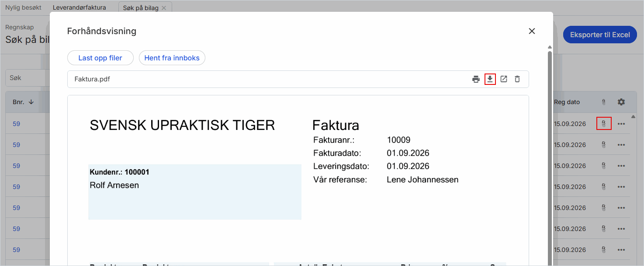The height and width of the screenshot is (266, 644).
Task: Select the Søk på bilag tab
Action: [x=141, y=8]
